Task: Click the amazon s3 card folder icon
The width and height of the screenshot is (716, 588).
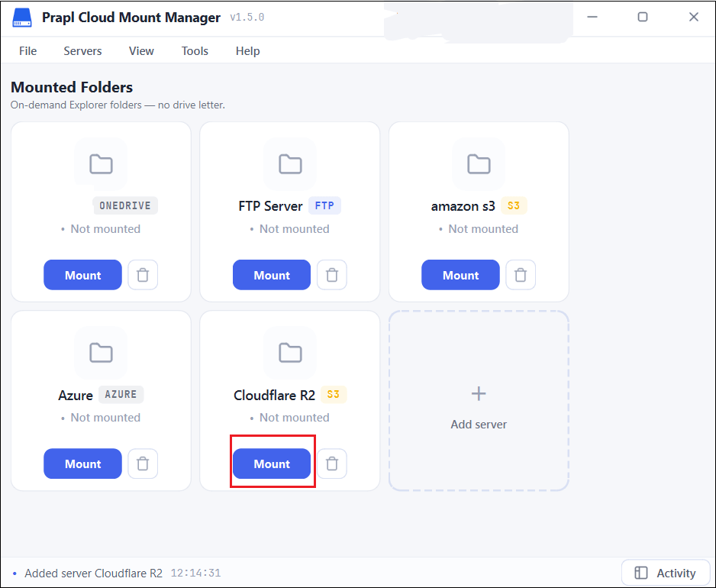Action: [479, 164]
